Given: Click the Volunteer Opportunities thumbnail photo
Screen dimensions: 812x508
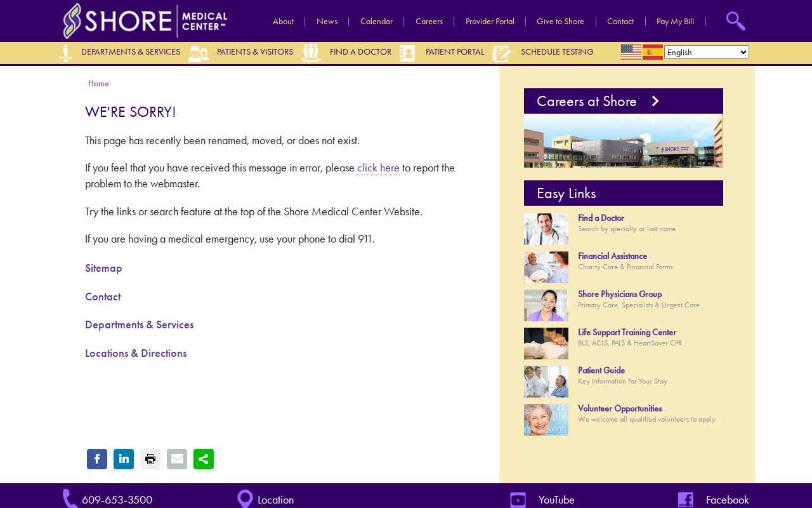Looking at the screenshot, I should (x=546, y=420).
